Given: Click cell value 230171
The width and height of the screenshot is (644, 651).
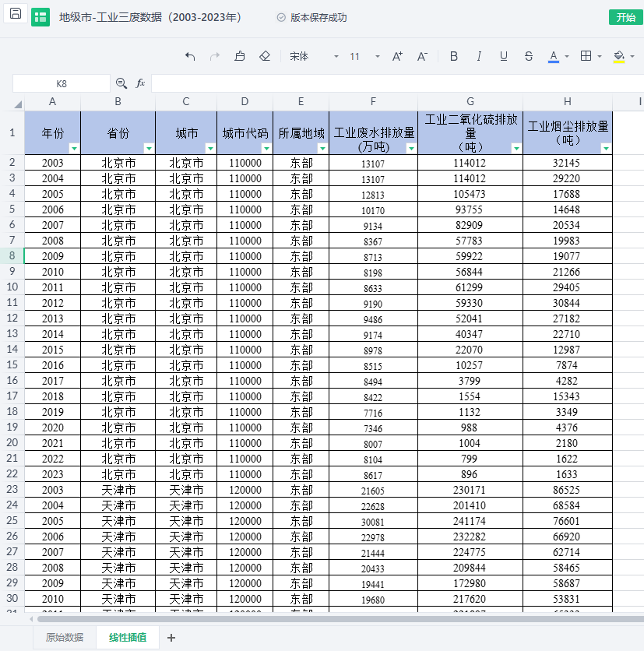Looking at the screenshot, I should [470, 490].
